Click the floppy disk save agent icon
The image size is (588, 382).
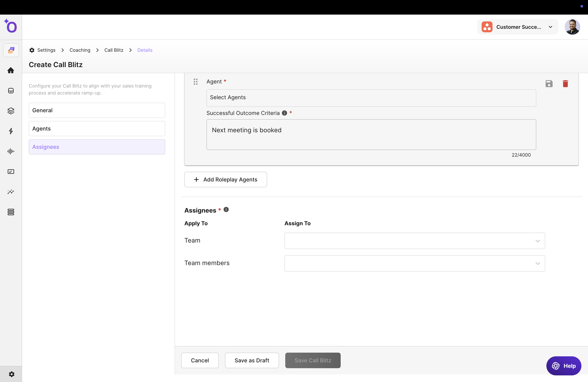click(x=549, y=84)
